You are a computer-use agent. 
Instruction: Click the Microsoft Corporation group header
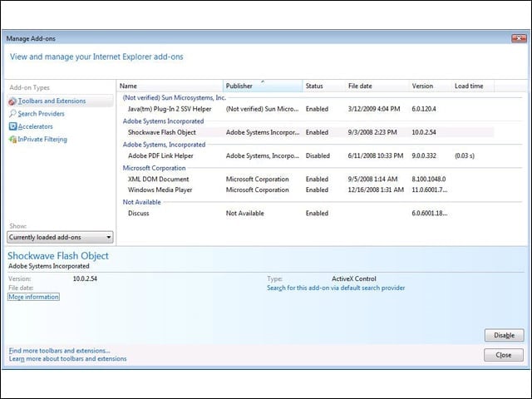click(154, 168)
